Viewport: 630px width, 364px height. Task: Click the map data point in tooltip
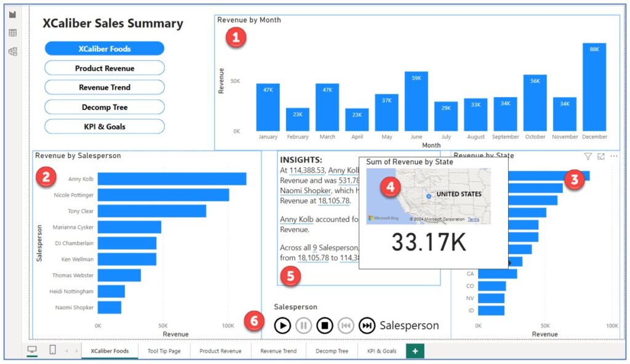(429, 196)
